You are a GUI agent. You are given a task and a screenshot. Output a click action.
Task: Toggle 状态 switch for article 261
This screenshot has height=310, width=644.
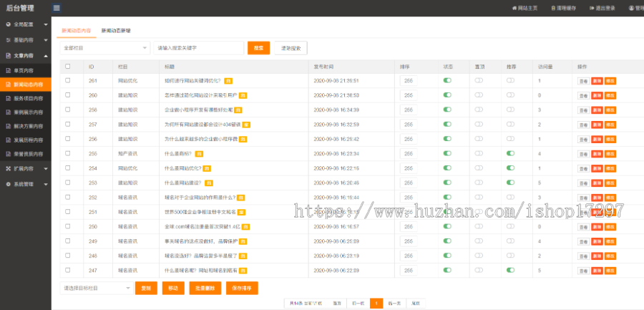(x=447, y=81)
